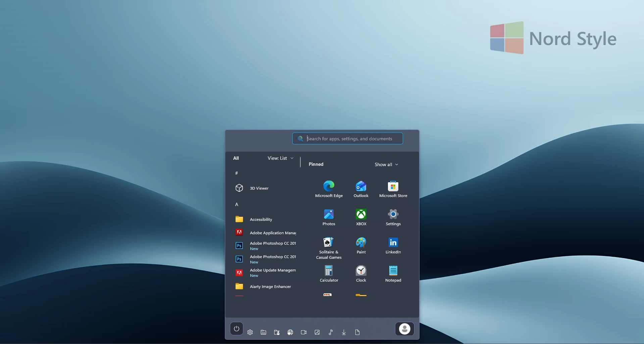
Task: Open Network globe icon in Start bar
Action: point(290,332)
